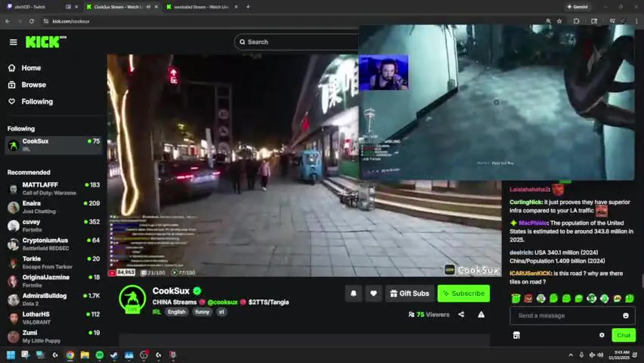This screenshot has height=363, width=644.
Task: Click CookSux channel avatar
Action: pyautogui.click(x=133, y=299)
